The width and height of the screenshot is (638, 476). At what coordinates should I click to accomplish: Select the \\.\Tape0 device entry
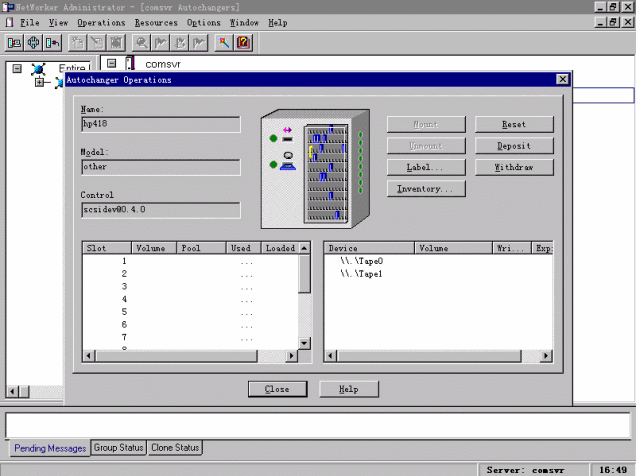coord(361,260)
